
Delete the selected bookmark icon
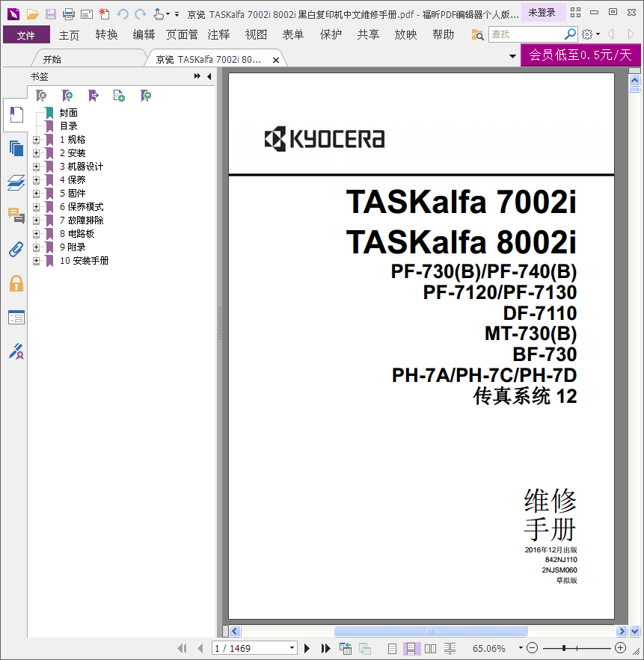41,96
